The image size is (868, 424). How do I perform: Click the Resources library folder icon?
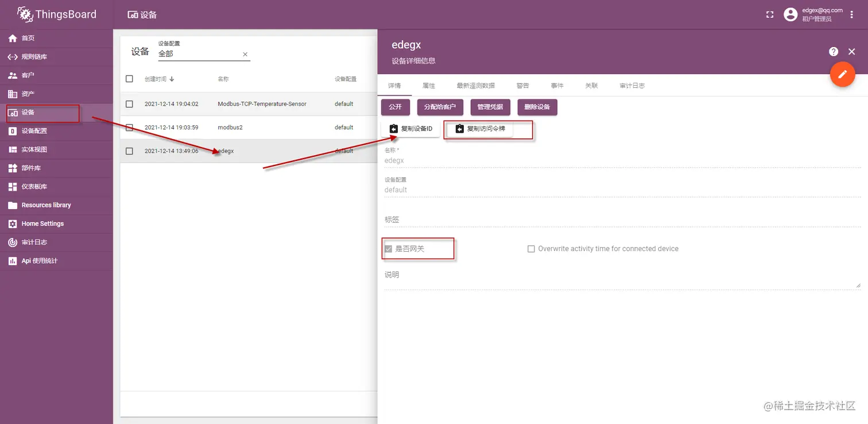12,205
